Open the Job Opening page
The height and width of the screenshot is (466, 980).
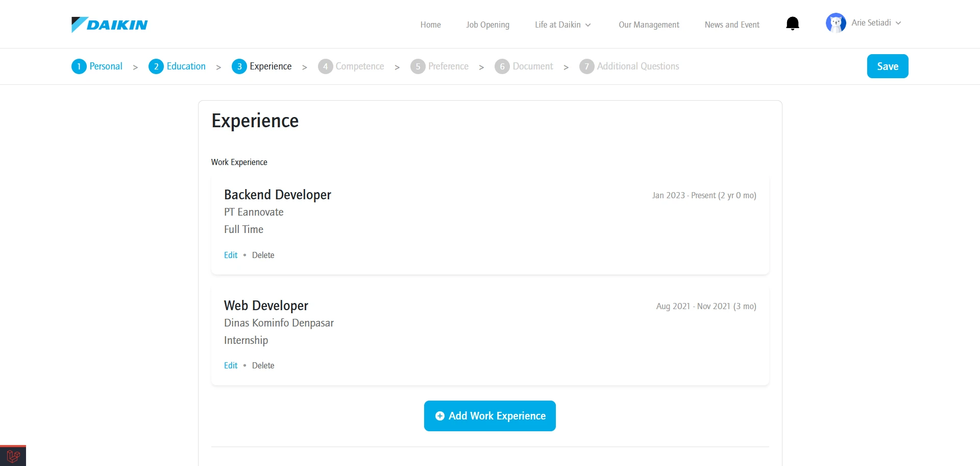pyautogui.click(x=487, y=25)
